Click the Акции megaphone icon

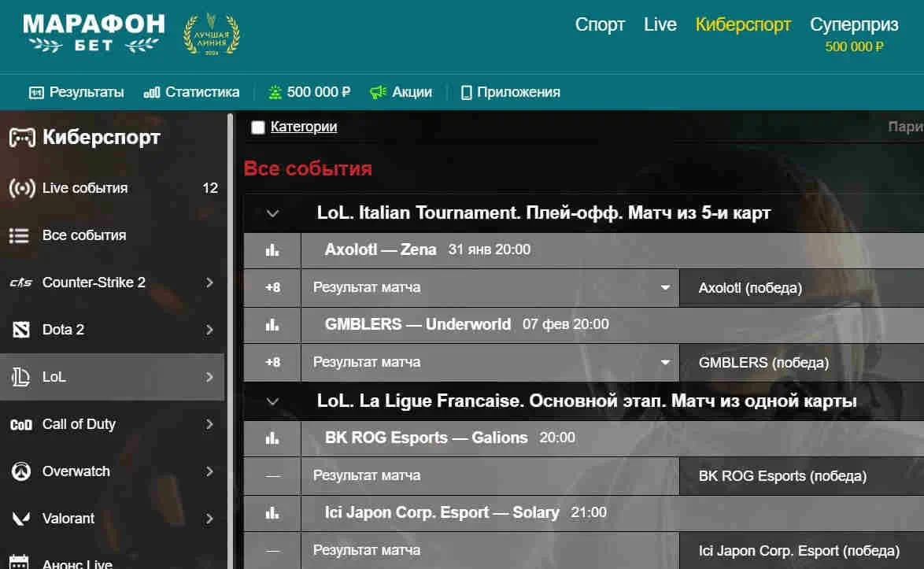click(x=378, y=92)
